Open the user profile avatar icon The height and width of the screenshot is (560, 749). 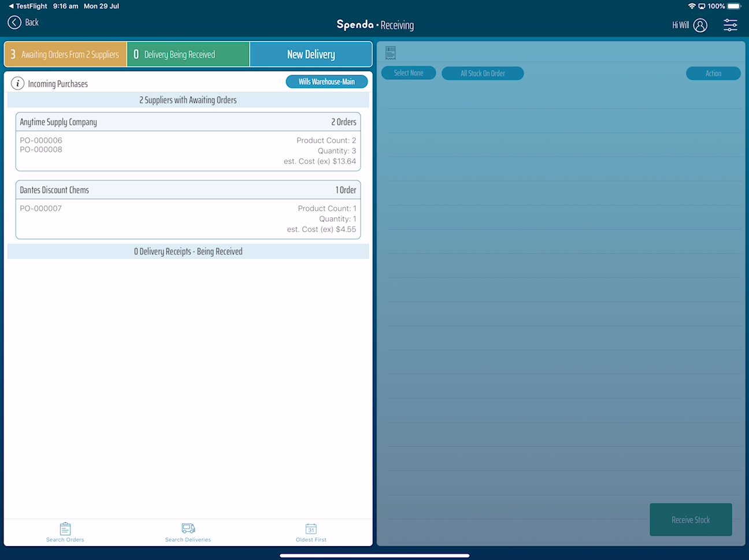[700, 25]
